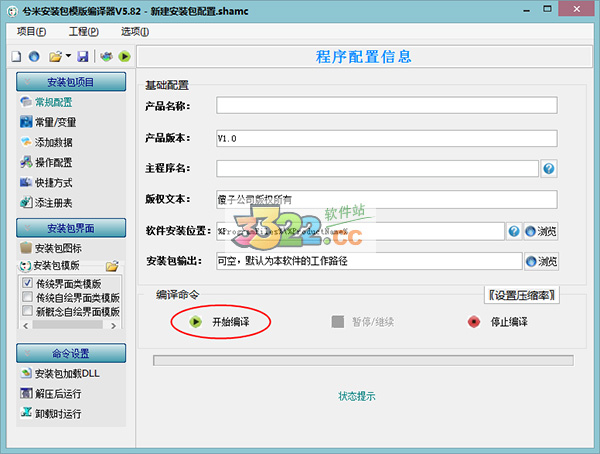Image resolution: width=600 pixels, height=454 pixels.
Task: Click the blue globe toolbar icon
Action: point(34,57)
